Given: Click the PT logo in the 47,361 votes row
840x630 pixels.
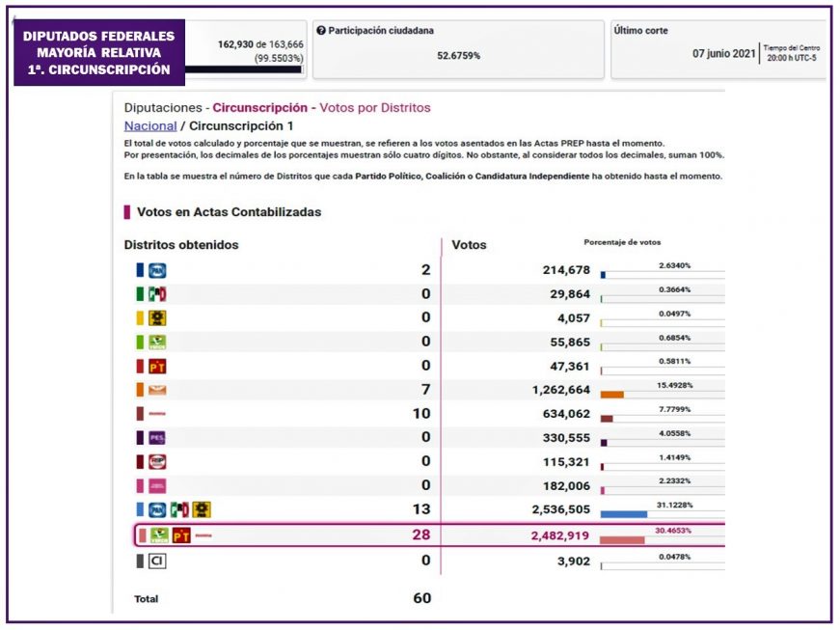Looking at the screenshot, I should (x=157, y=367).
